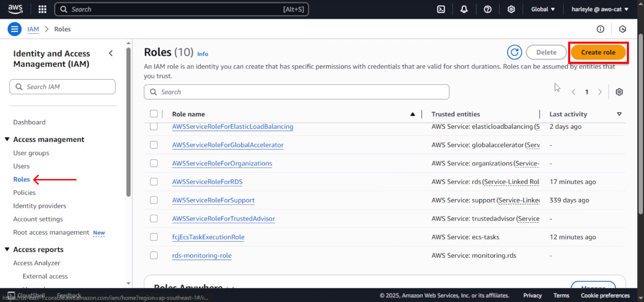Check the fcjEcsTaskExecutionRole row
Viewport: 644px width, 302px height.
click(154, 237)
